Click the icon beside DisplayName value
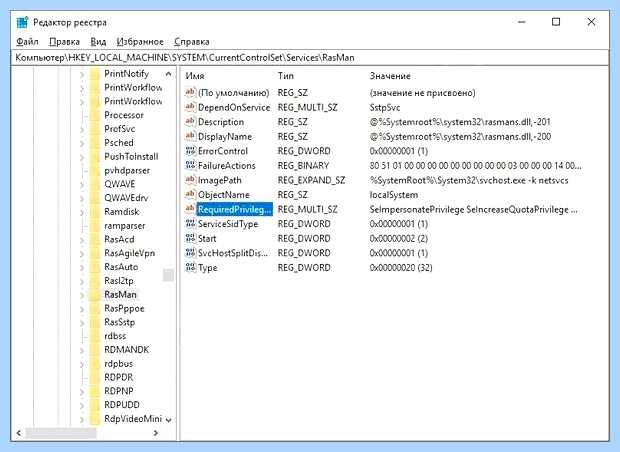620x452 pixels. [190, 136]
